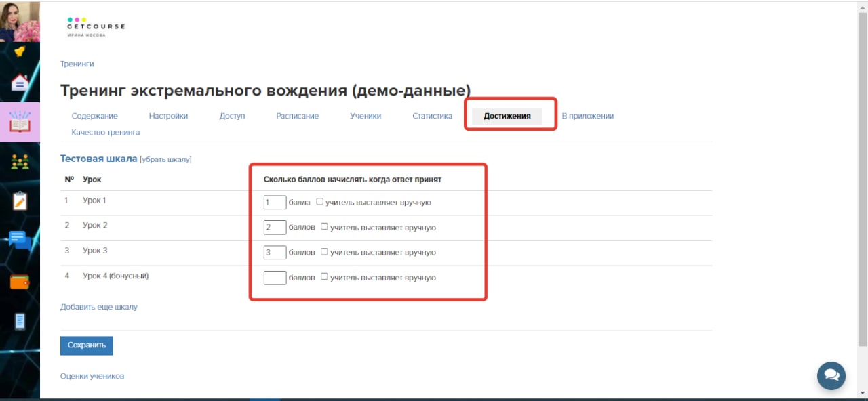This screenshot has height=401, width=868.
Task: Select the Достижения tab
Action: coord(507,116)
